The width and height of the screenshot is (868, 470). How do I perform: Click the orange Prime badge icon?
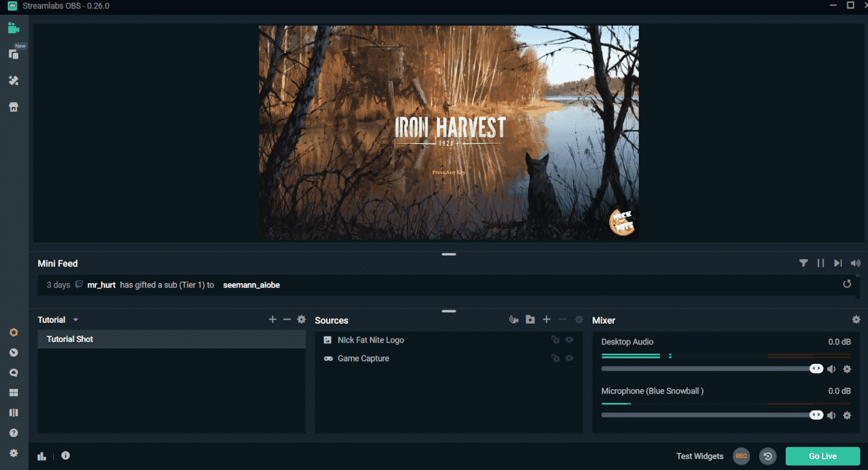click(x=14, y=332)
